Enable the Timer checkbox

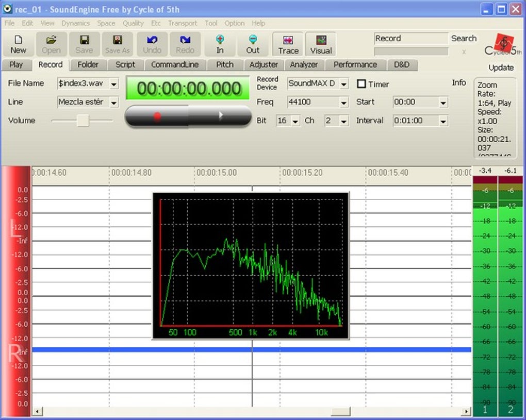pos(361,84)
